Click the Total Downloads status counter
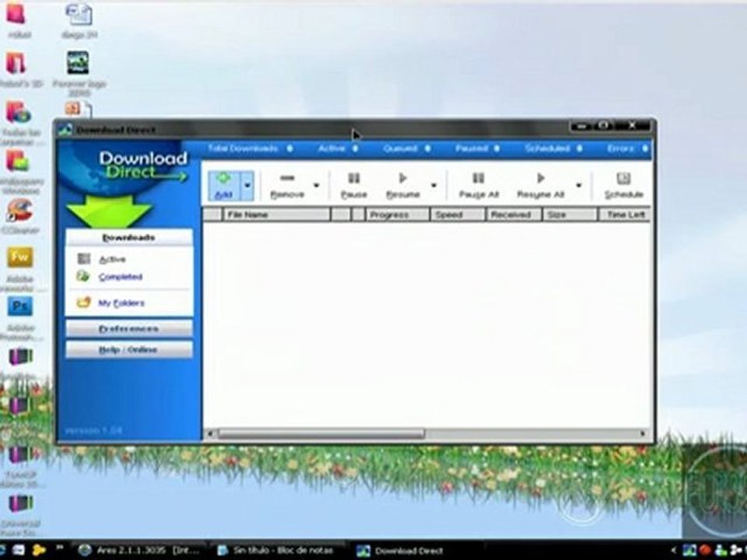The image size is (747, 560). pyautogui.click(x=251, y=149)
